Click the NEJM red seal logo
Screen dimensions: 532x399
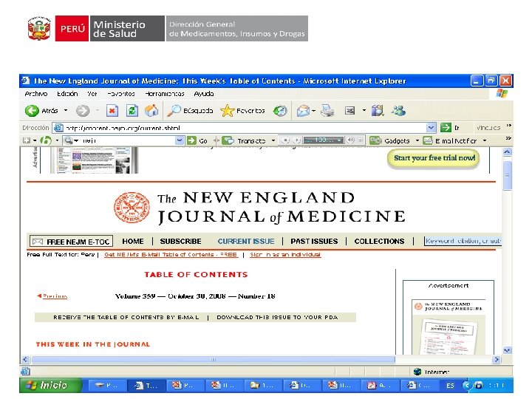tap(132, 208)
